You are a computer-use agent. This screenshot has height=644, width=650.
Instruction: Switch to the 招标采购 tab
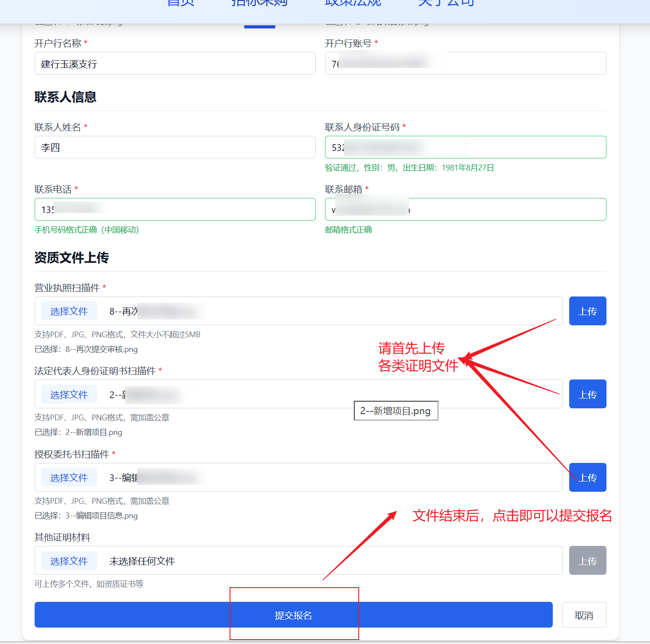click(259, 4)
